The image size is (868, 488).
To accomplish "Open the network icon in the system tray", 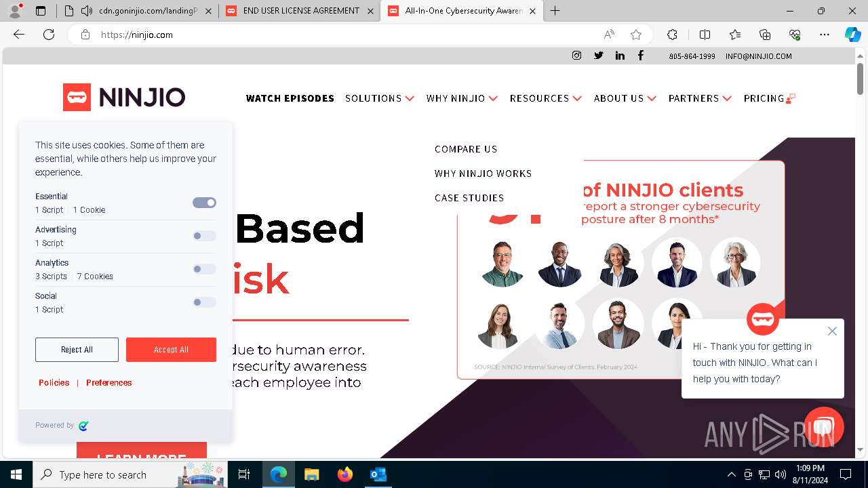I will tap(764, 474).
